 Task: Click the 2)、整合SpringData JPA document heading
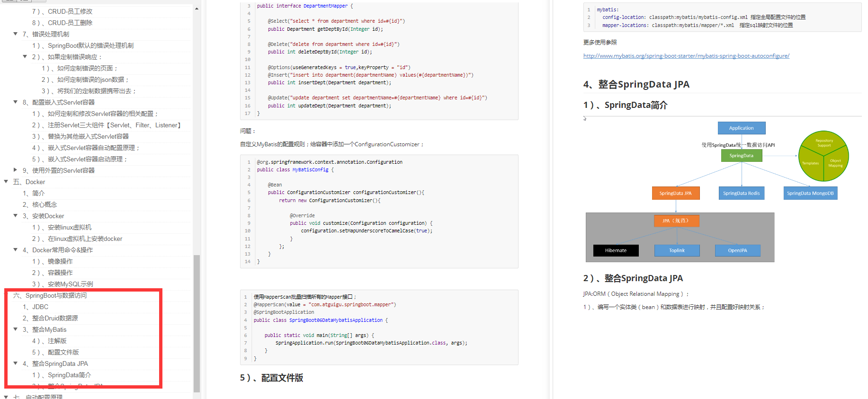pos(633,278)
